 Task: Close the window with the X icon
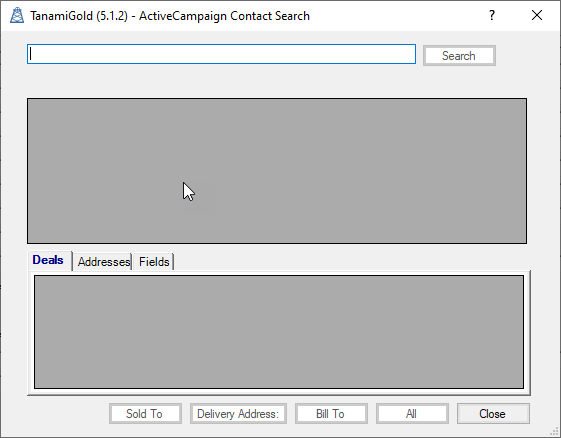[x=537, y=15]
